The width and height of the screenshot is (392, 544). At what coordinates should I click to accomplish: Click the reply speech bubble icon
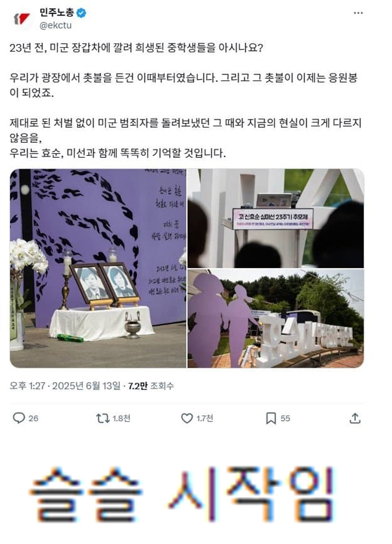coord(19,418)
